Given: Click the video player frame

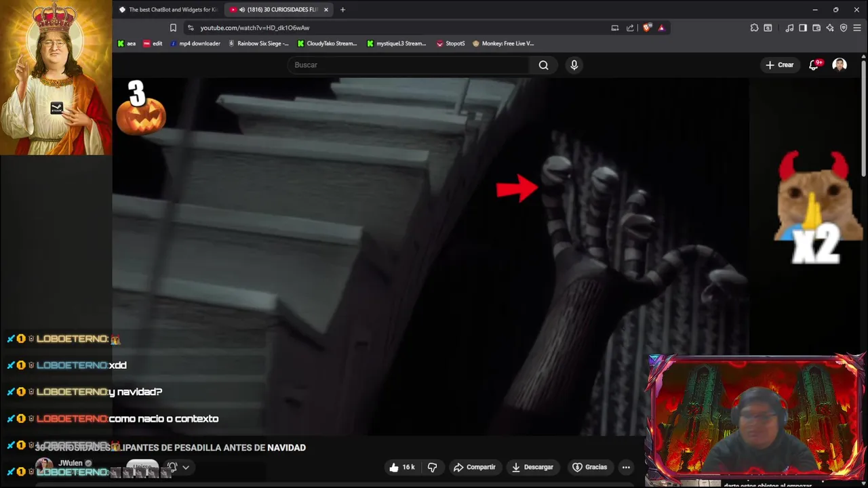Looking at the screenshot, I should 431,256.
